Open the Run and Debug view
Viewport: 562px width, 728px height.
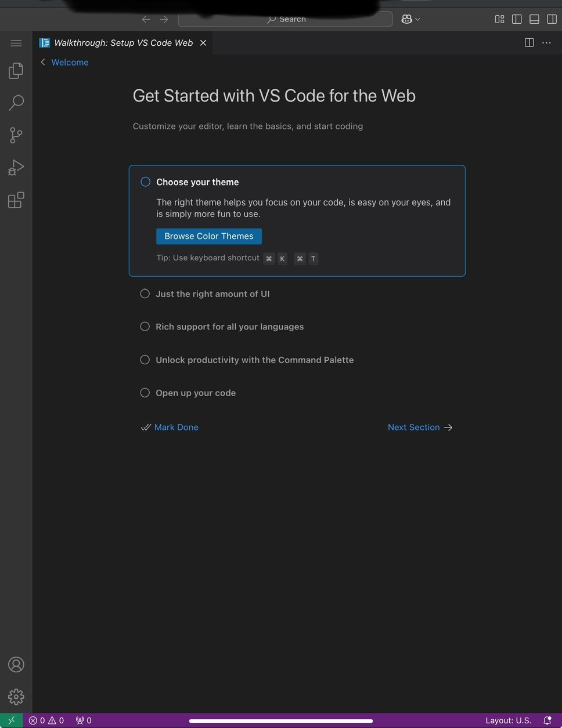click(16, 168)
